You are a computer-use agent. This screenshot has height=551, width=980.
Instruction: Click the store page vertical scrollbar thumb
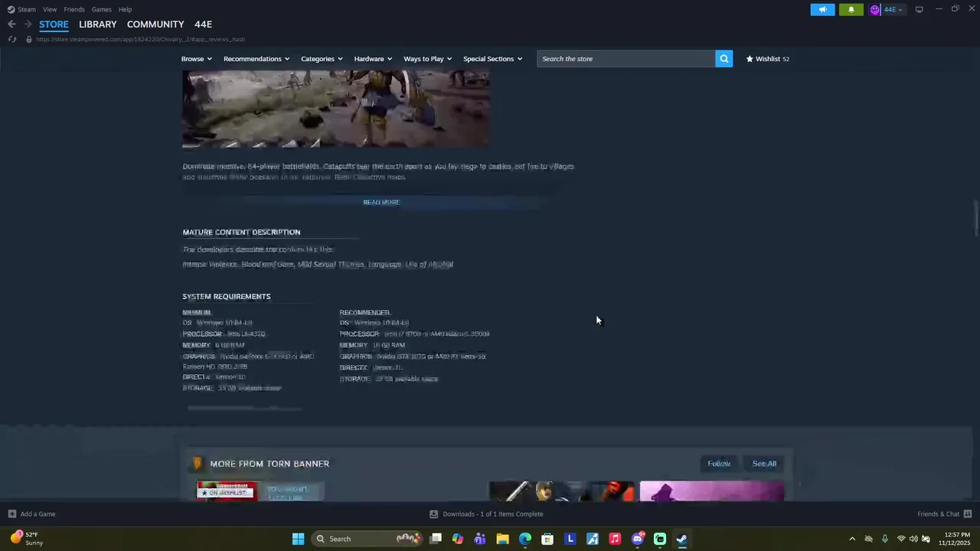(x=975, y=218)
